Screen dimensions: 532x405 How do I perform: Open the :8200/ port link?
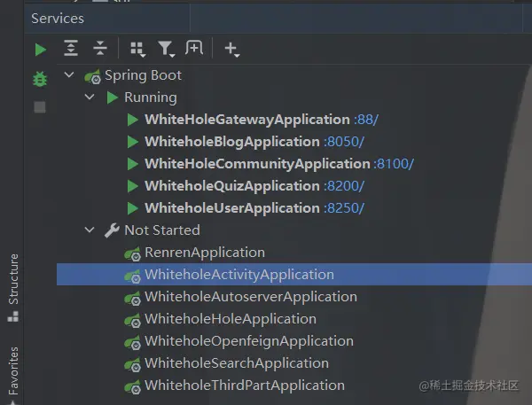[x=344, y=186]
